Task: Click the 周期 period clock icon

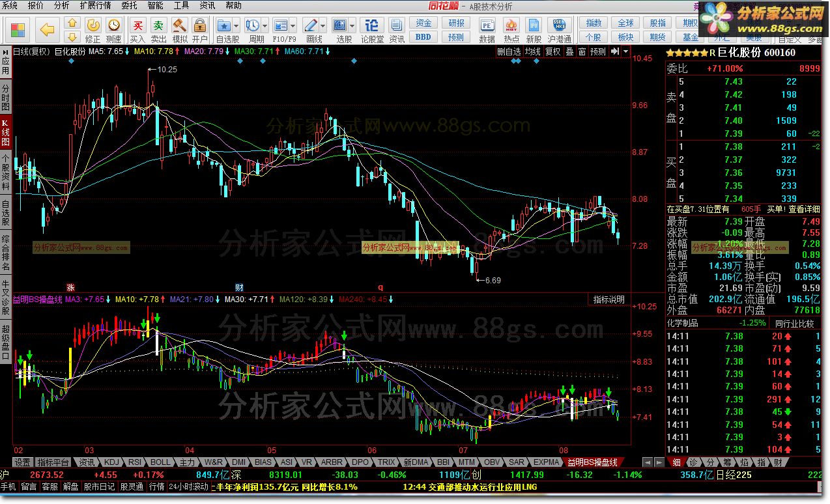Action: coord(252,25)
